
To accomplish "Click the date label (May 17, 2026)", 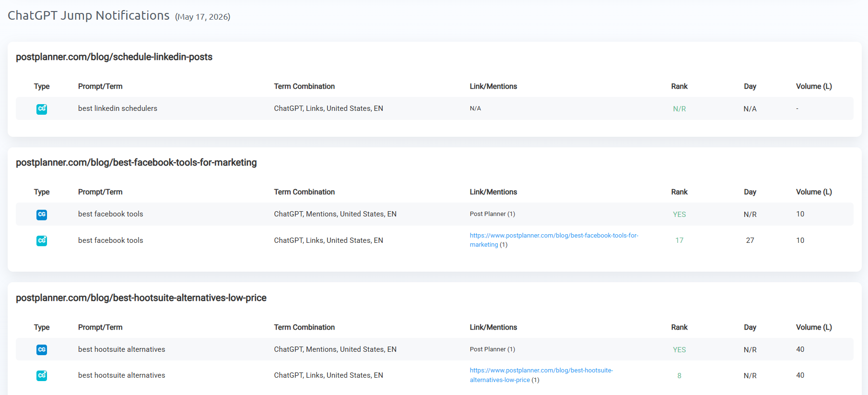I will pos(203,17).
